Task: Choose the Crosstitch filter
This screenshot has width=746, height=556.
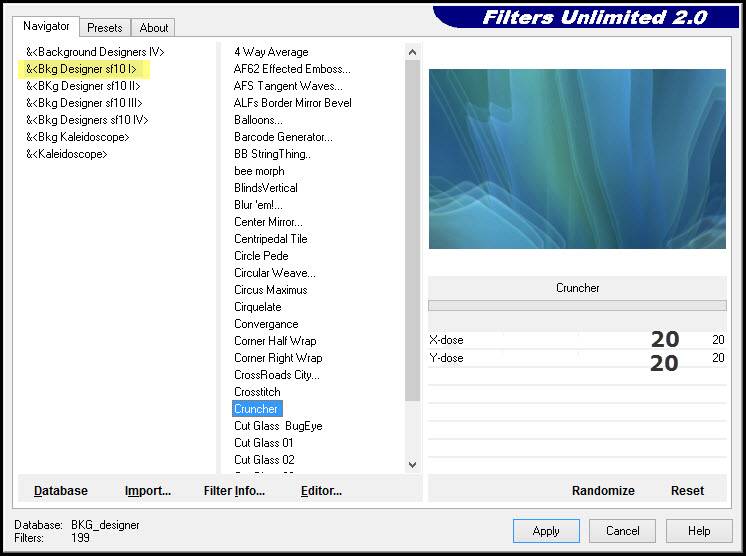Action: click(x=257, y=392)
